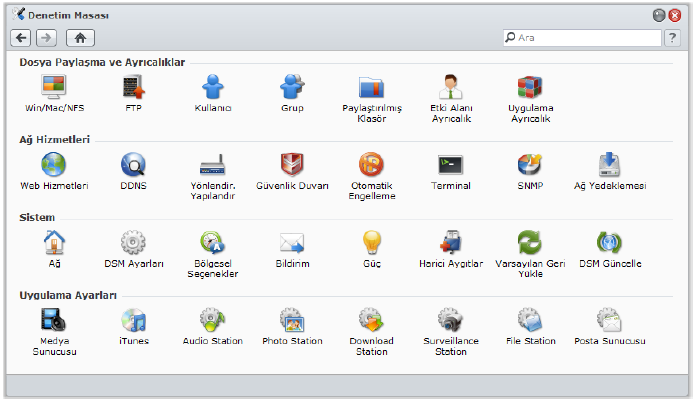Open the Grup settings icon
The height and width of the screenshot is (402, 696).
click(292, 88)
